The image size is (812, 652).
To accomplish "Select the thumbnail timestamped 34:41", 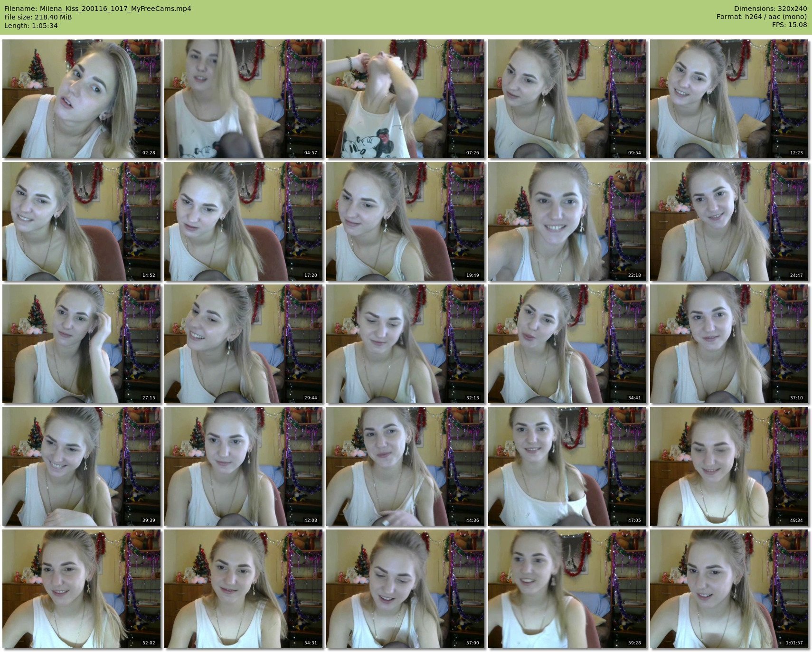I will tap(567, 344).
